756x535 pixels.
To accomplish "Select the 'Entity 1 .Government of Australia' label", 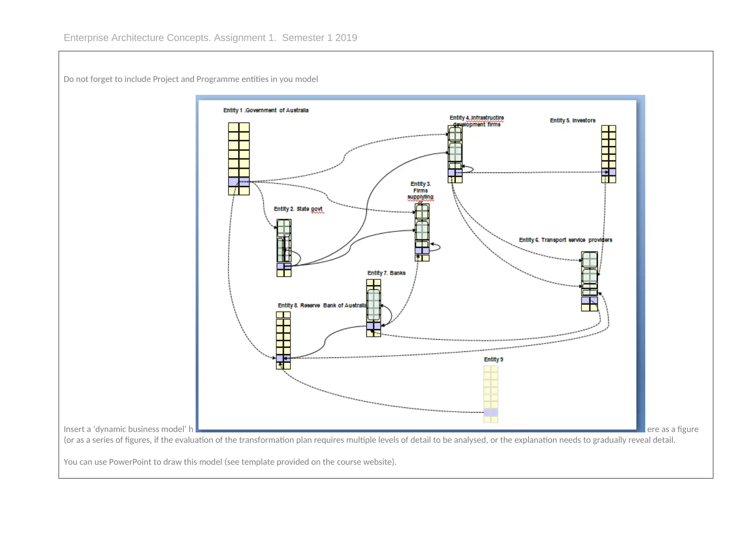I will [266, 110].
